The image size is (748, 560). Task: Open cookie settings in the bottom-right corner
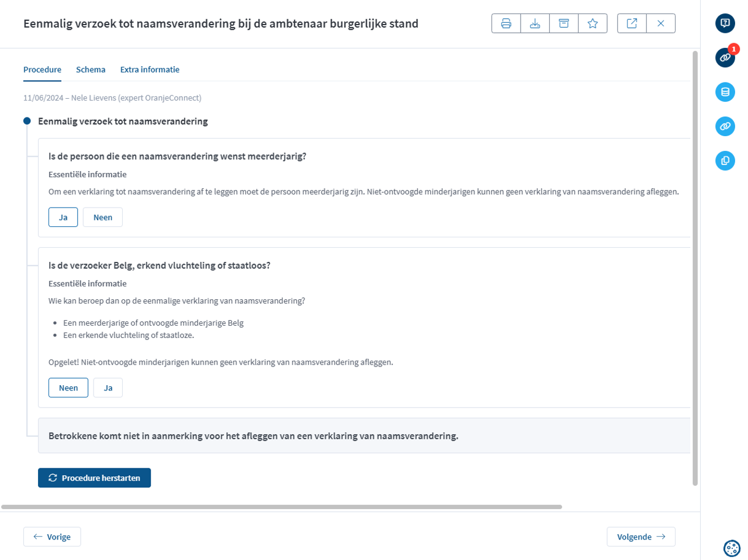tap(732, 548)
